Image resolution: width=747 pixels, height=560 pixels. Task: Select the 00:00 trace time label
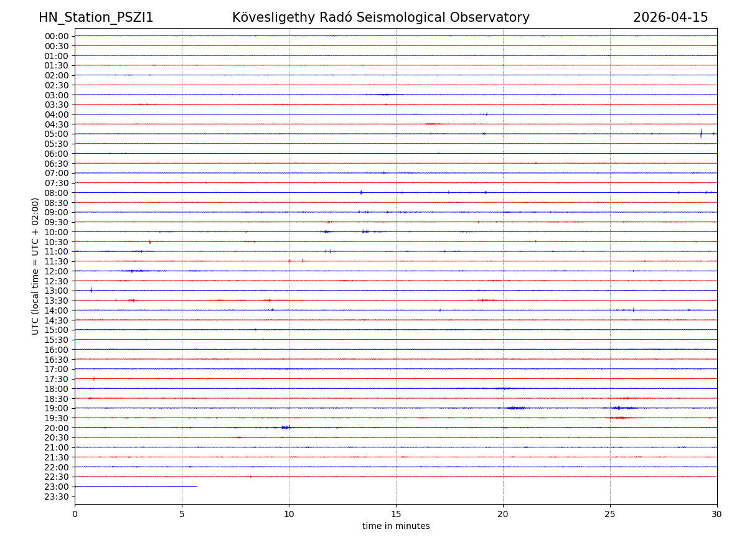coord(57,36)
